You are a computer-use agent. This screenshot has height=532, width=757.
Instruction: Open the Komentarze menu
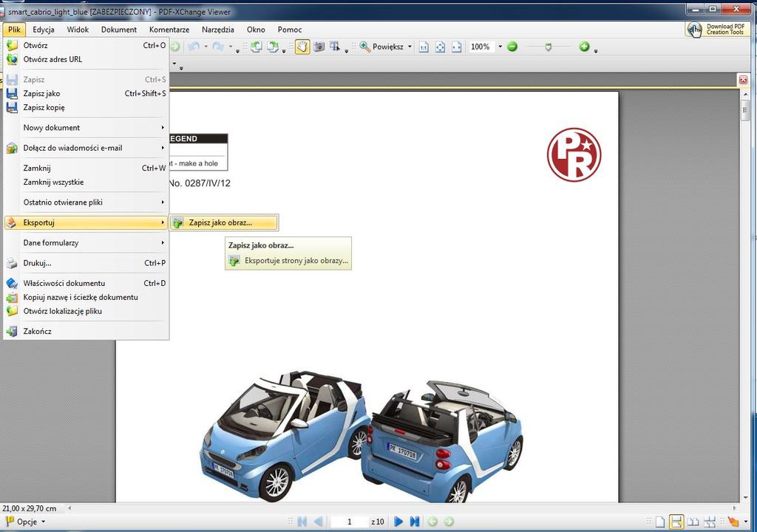[169, 30]
